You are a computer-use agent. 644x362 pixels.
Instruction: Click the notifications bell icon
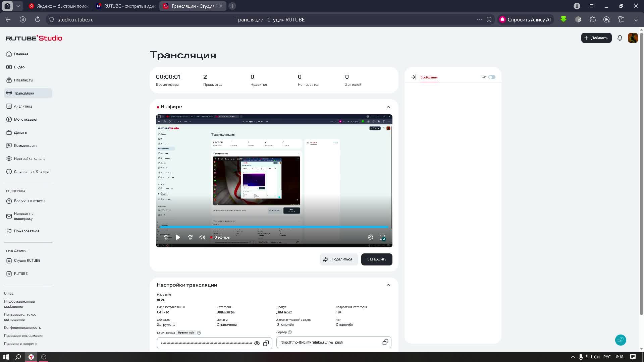[620, 38]
